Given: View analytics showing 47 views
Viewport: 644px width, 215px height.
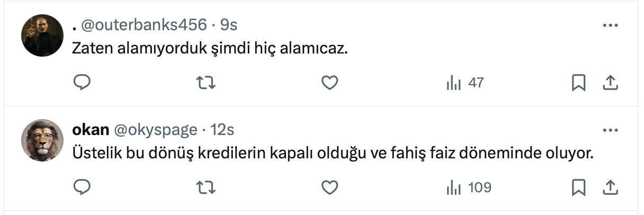Looking at the screenshot, I should coord(465,83).
